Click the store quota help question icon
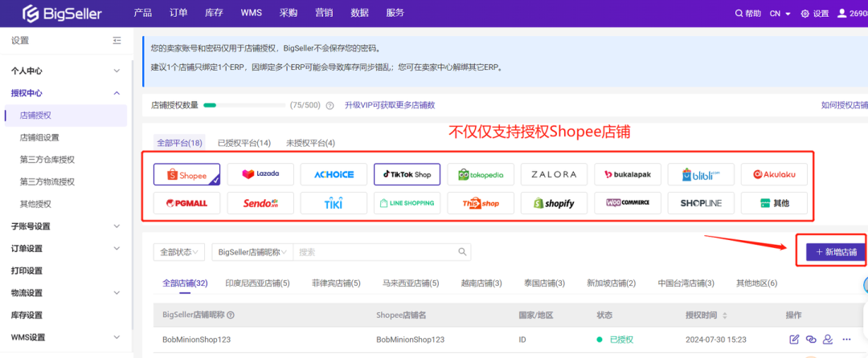 (330, 105)
